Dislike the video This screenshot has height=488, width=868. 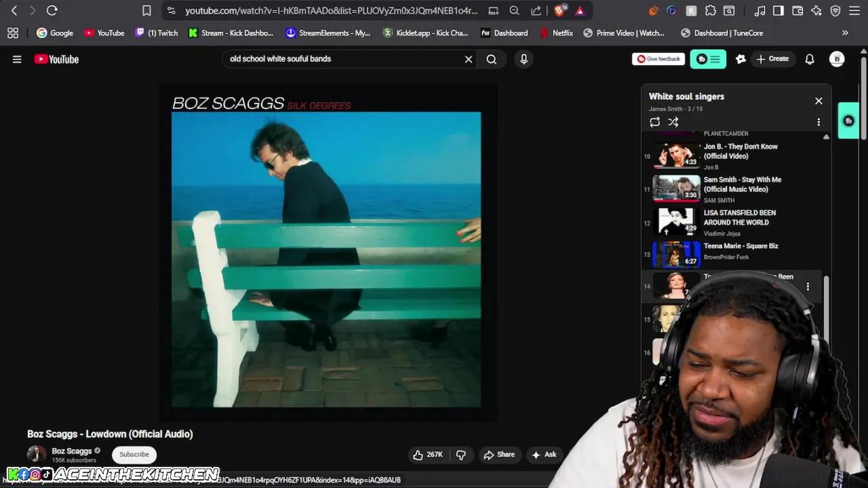click(x=460, y=455)
